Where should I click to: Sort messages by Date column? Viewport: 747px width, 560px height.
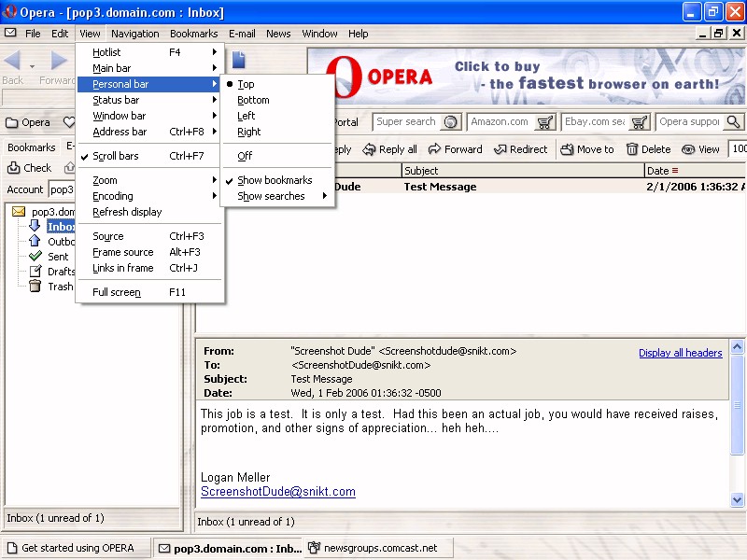pyautogui.click(x=695, y=171)
